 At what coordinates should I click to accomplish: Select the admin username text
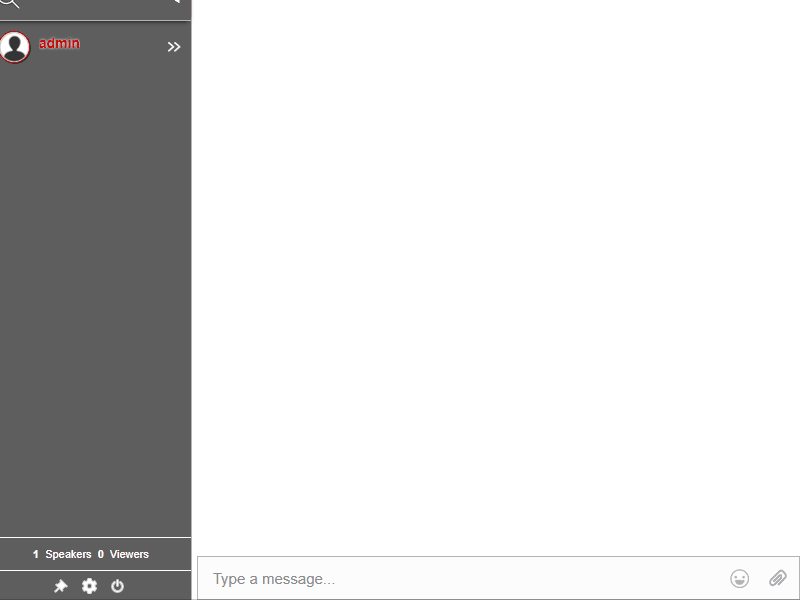point(58,43)
